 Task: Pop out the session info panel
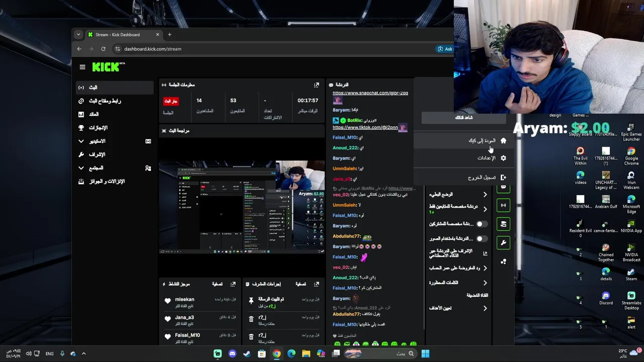[316, 85]
